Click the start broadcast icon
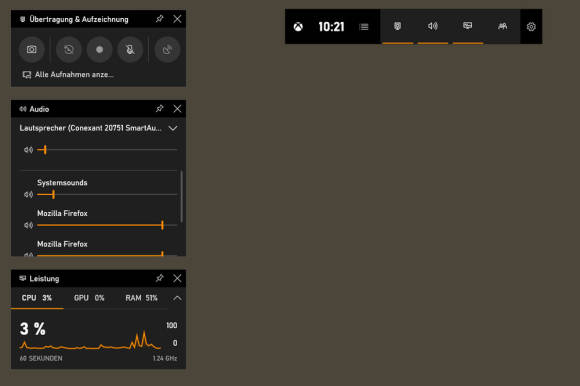This screenshot has height=386, width=580. pos(167,50)
